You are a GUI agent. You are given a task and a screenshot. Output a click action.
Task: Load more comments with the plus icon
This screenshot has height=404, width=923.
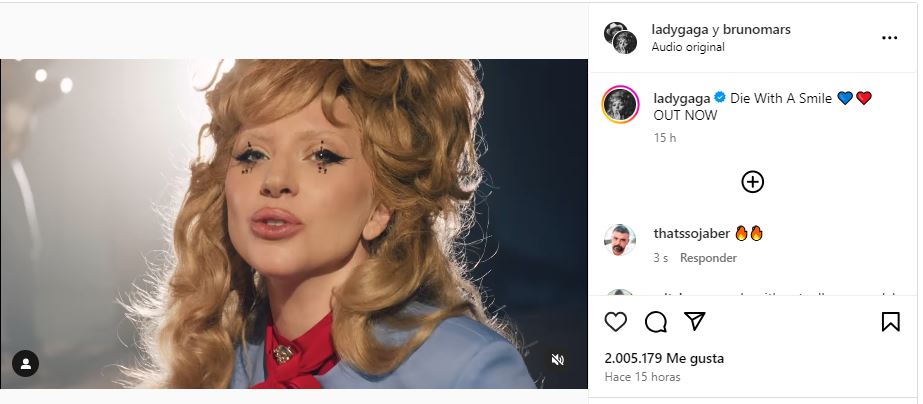click(x=752, y=181)
